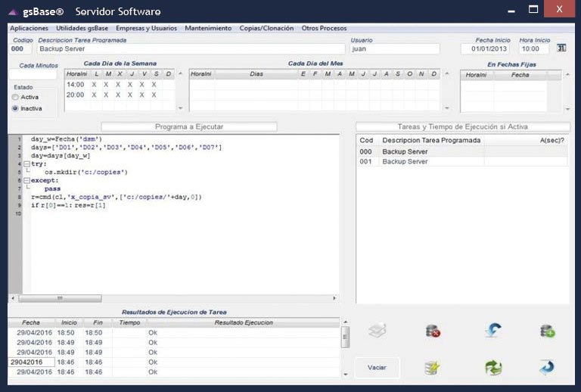Viewport: 581px width, 392px height.
Task: Click the Resultado Ejecucion column header
Action: tap(244, 322)
